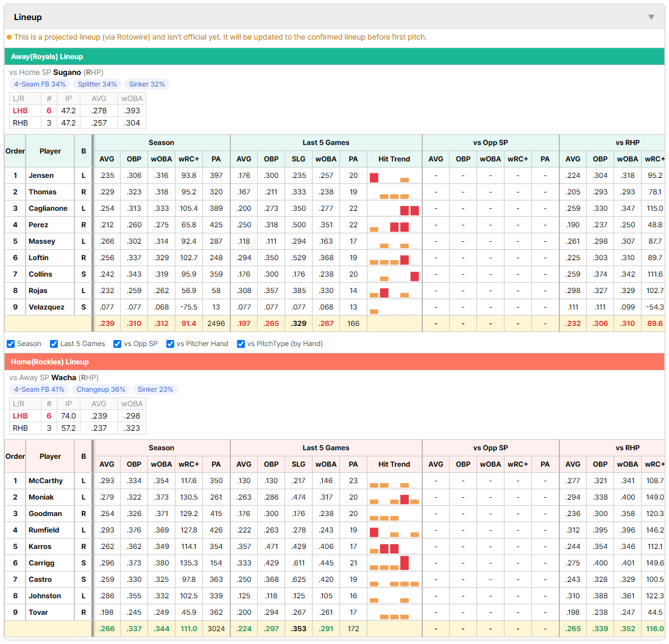Uncheck vs PitchType (by Hand) option
The height and width of the screenshot is (644, 669).
pyautogui.click(x=241, y=344)
